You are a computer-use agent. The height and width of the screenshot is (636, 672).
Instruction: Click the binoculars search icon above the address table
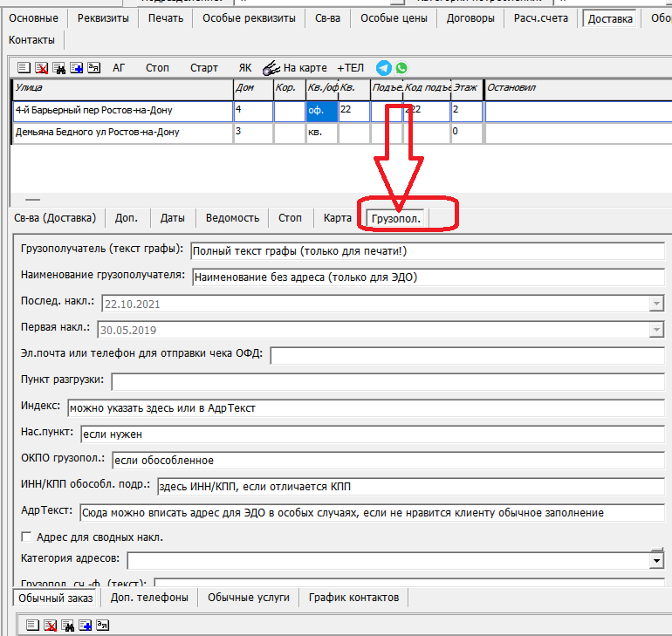click(58, 68)
